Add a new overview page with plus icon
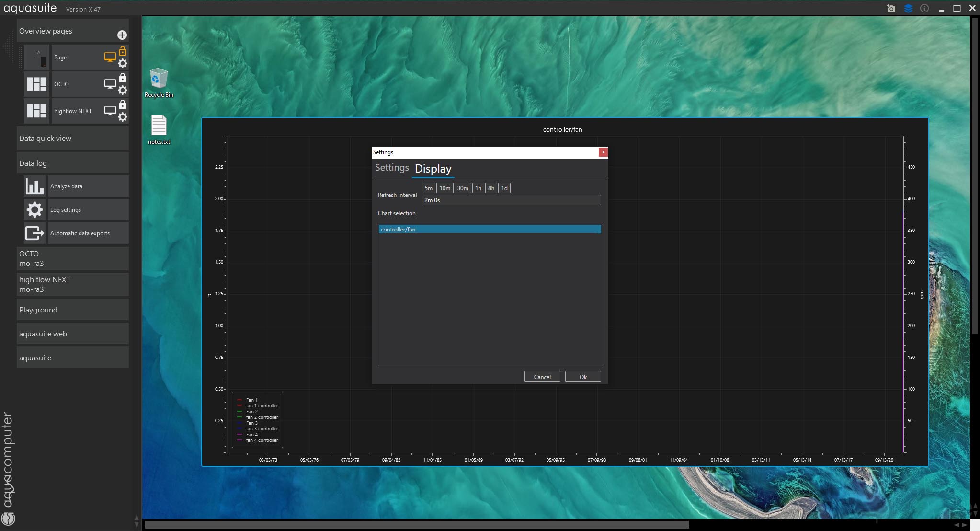Screen dimensions: 980x531 point(122,35)
